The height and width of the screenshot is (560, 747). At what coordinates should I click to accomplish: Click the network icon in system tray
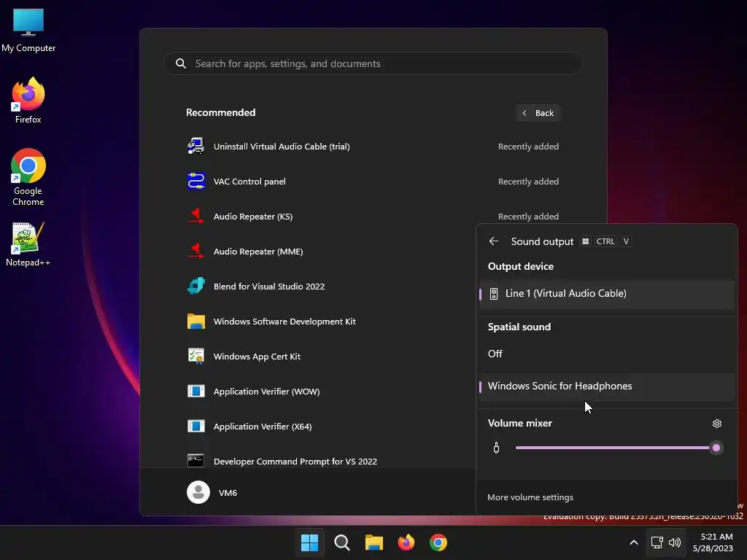tap(657, 542)
